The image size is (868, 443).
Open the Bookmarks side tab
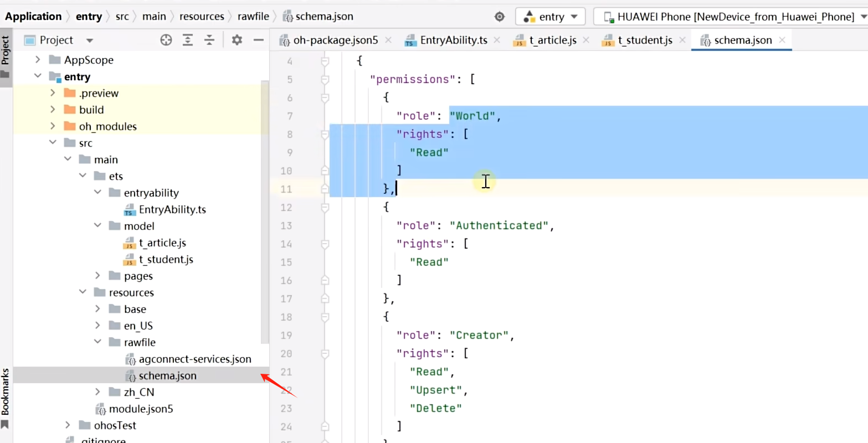point(6,398)
